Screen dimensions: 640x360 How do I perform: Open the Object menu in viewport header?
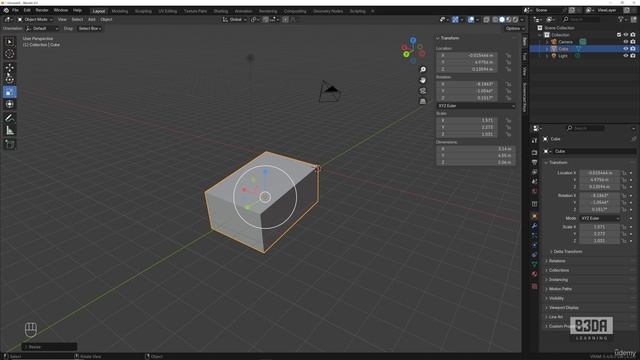pos(106,20)
